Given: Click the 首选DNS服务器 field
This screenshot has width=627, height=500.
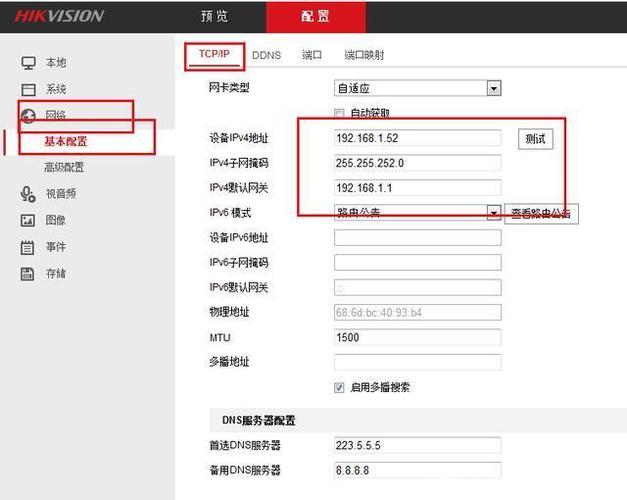Looking at the screenshot, I should point(417,446).
